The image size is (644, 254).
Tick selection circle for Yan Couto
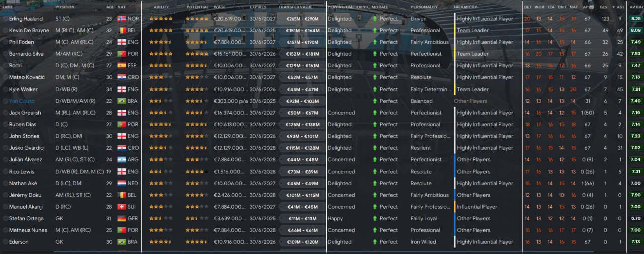pos(5,101)
